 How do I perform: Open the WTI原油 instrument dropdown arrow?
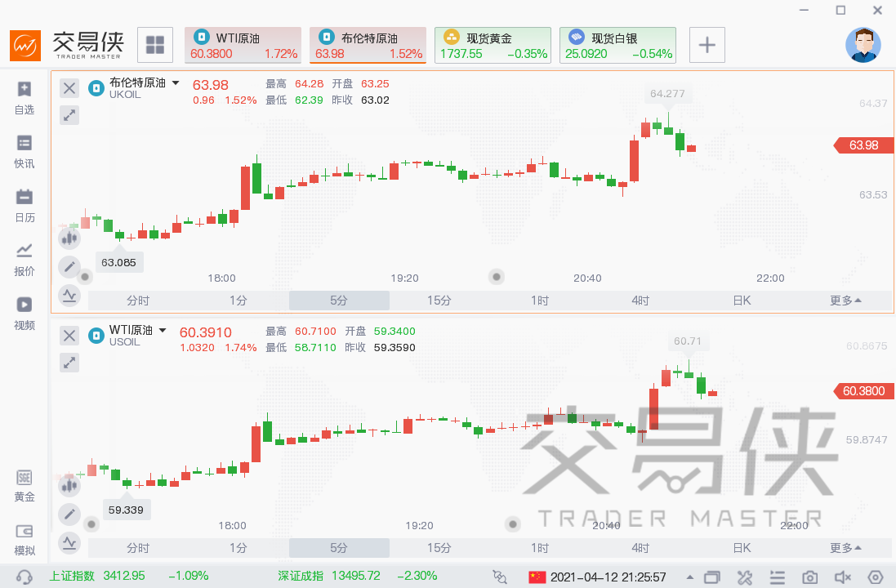pos(163,330)
